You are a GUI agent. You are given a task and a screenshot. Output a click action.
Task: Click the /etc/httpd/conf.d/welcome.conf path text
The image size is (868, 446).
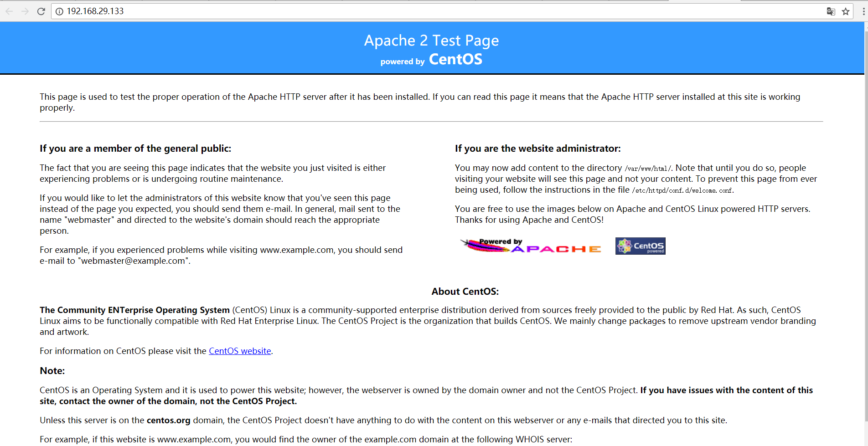point(682,190)
